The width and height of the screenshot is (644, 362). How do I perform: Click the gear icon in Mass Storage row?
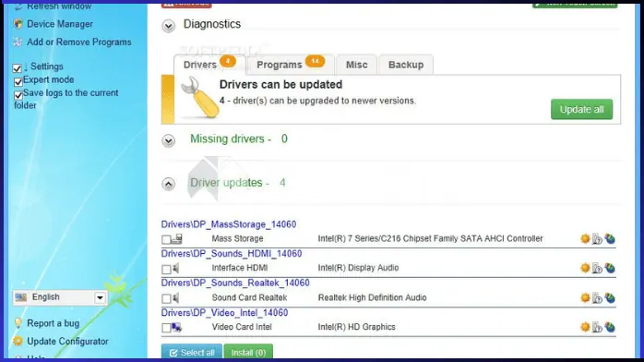[585, 239]
